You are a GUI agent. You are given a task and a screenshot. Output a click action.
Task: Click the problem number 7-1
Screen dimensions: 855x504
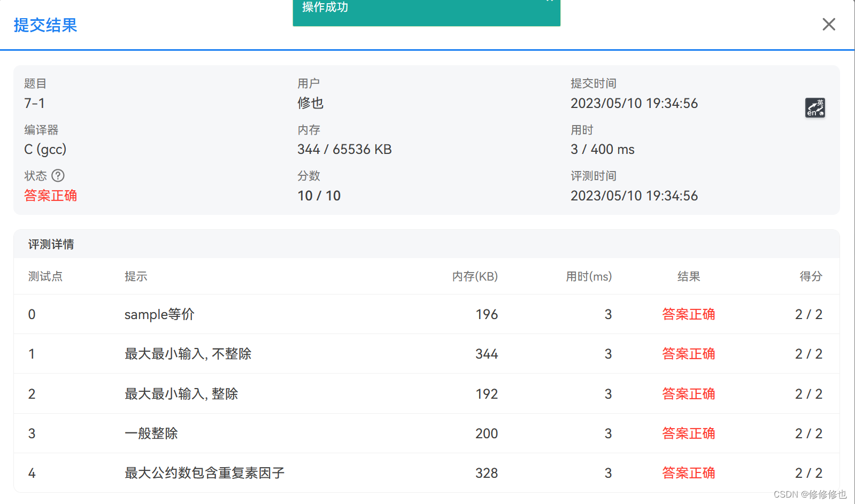35,103
